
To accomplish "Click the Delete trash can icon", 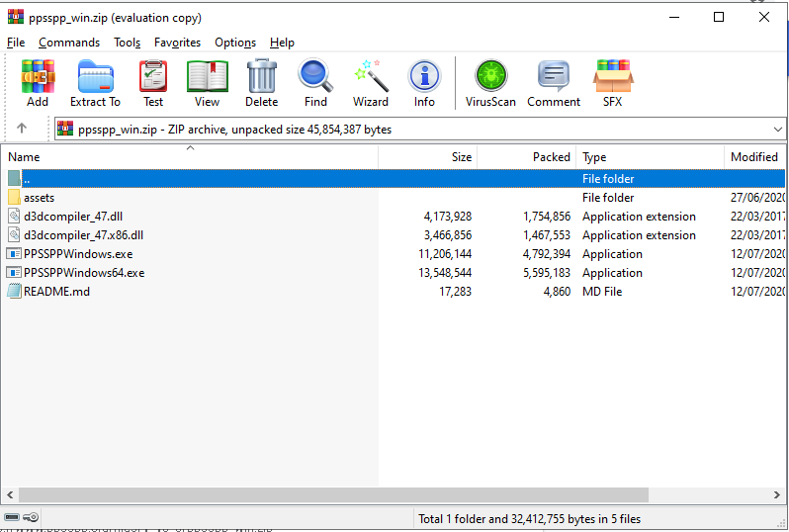I will [261, 83].
